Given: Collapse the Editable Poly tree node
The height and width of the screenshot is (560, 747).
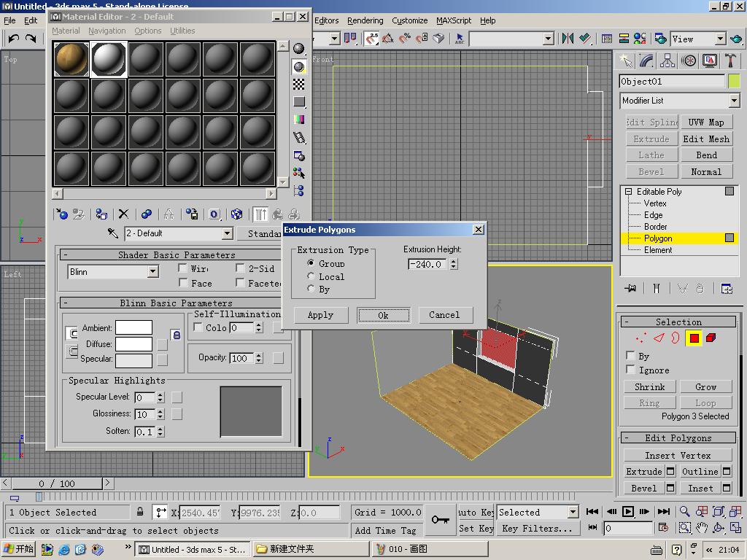Looking at the screenshot, I should pos(628,192).
